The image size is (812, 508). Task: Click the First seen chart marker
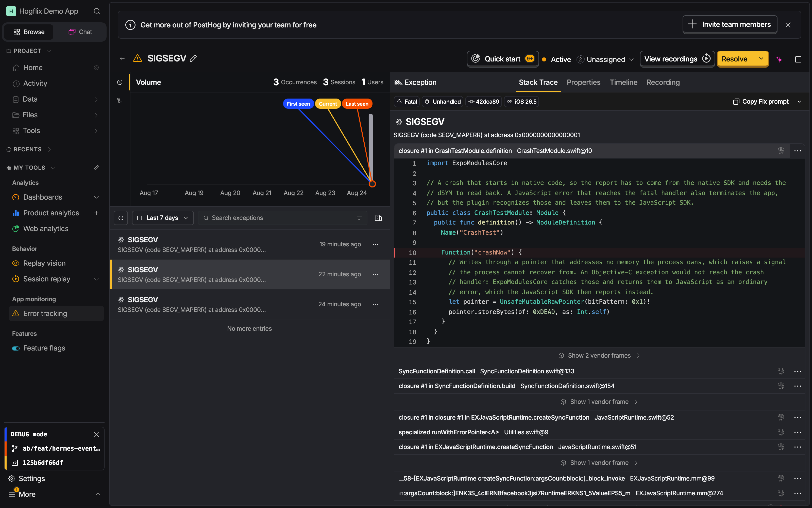[x=298, y=104]
